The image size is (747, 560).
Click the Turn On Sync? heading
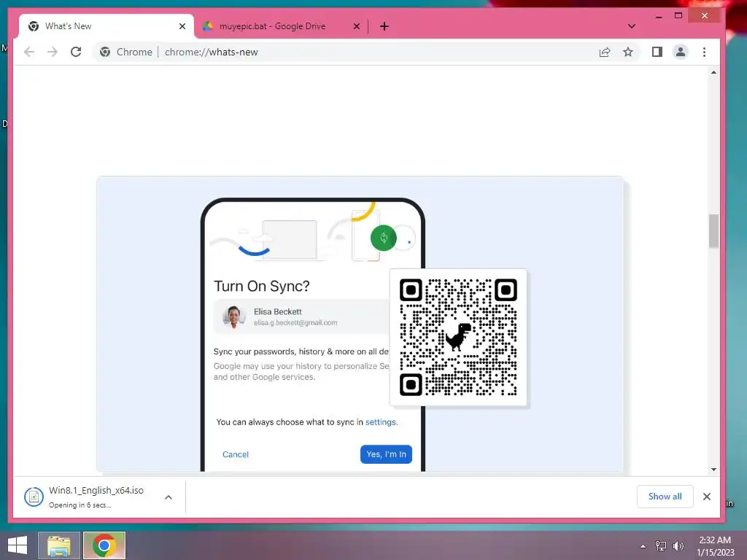[262, 286]
